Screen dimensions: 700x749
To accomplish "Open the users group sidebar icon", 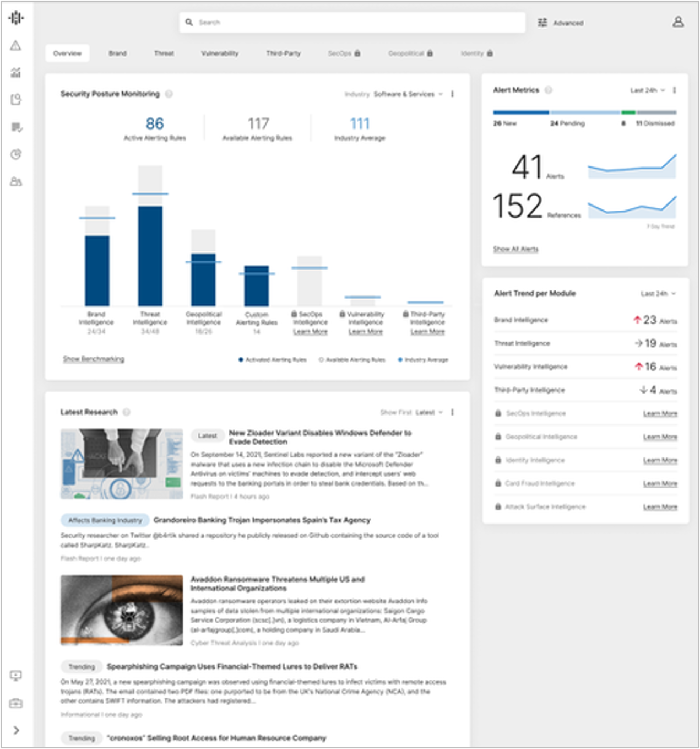I will point(16,182).
